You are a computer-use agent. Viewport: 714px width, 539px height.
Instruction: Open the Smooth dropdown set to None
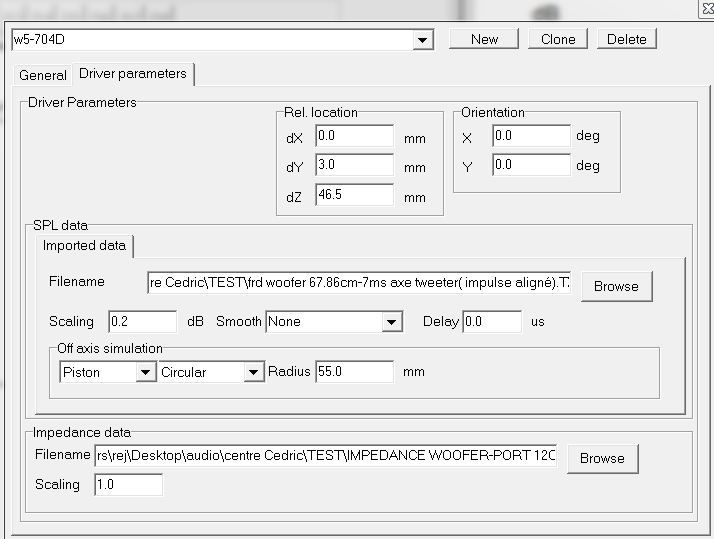334,322
